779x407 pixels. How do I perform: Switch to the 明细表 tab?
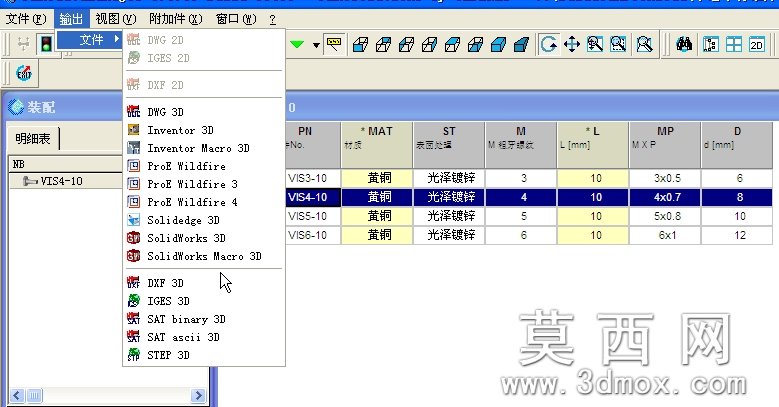tap(33, 138)
